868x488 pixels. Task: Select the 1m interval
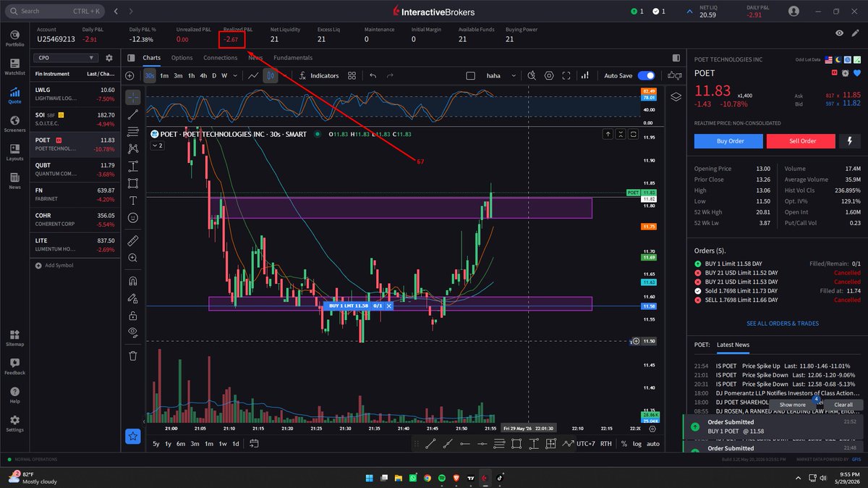tap(164, 75)
